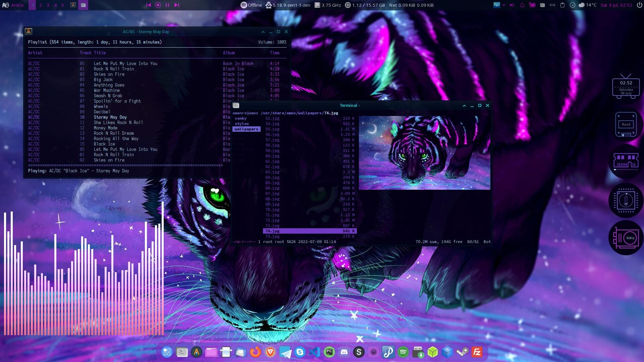Launch FileZilla from the dock
Screen dimensions: 644x362
point(477,352)
